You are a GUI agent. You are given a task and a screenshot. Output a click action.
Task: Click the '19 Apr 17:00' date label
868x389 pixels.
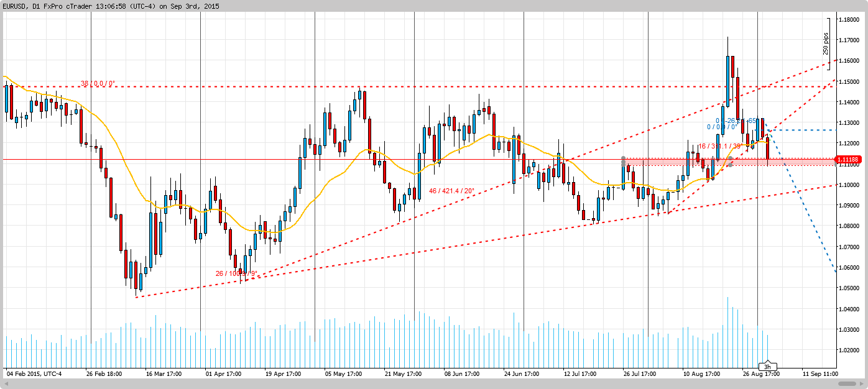[283, 375]
